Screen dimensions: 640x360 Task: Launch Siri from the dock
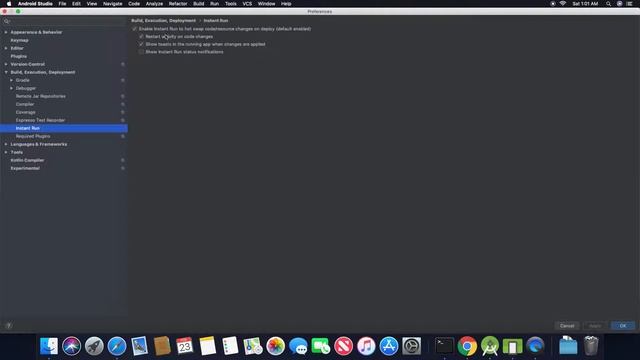coord(71,346)
